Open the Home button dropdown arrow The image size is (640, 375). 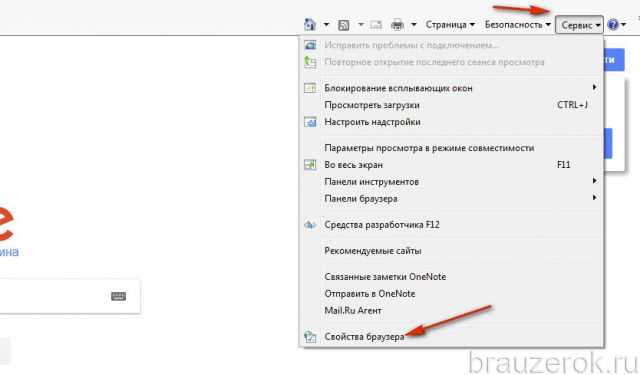326,25
